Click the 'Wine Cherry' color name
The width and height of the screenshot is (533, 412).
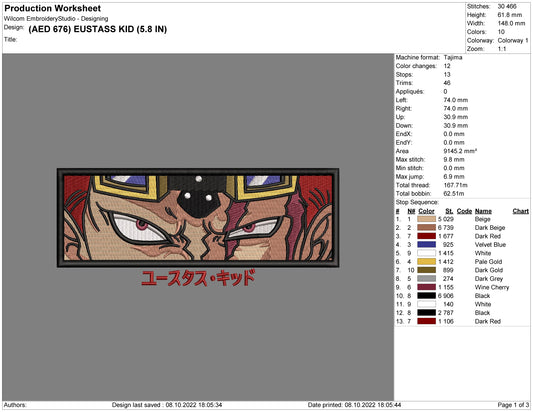(492, 287)
